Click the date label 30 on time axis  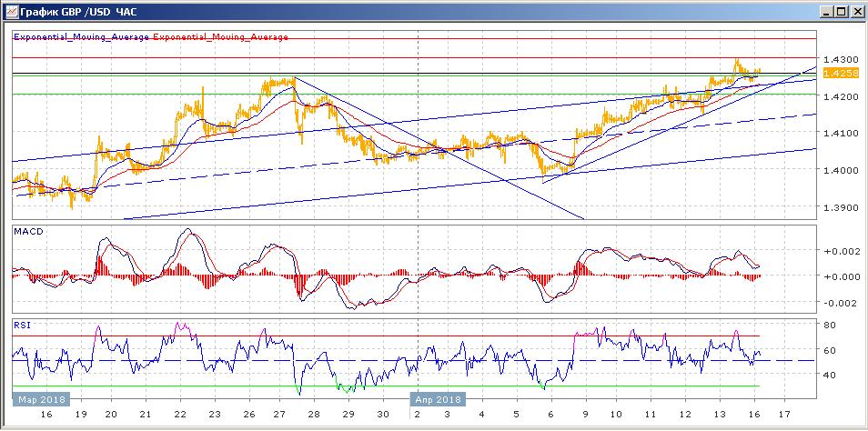click(382, 415)
